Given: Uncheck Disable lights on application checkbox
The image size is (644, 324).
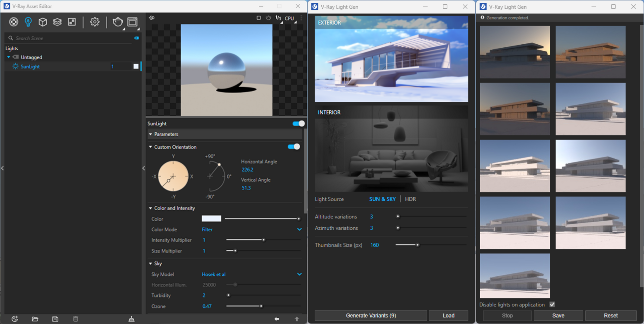Looking at the screenshot, I should point(552,305).
